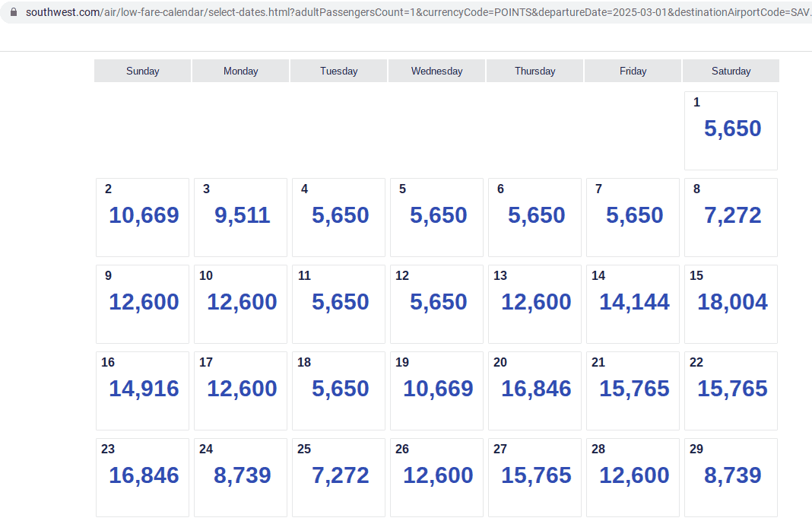
Task: Choose the 15,765 fare for Saturday the 22nd
Action: 731,389
